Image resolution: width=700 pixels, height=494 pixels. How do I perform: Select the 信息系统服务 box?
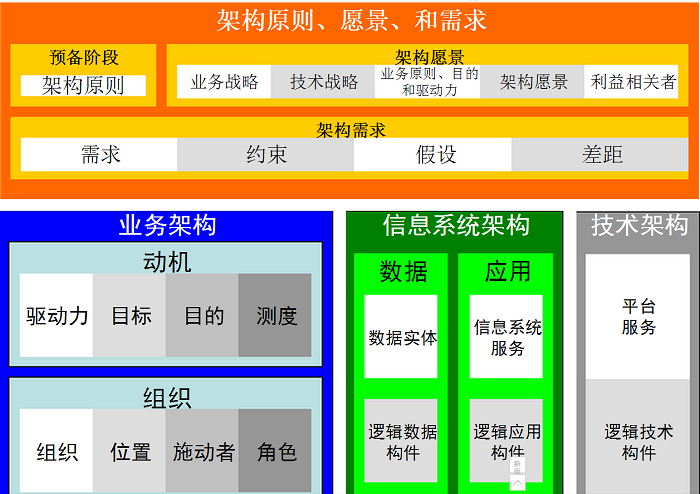[x=506, y=336]
